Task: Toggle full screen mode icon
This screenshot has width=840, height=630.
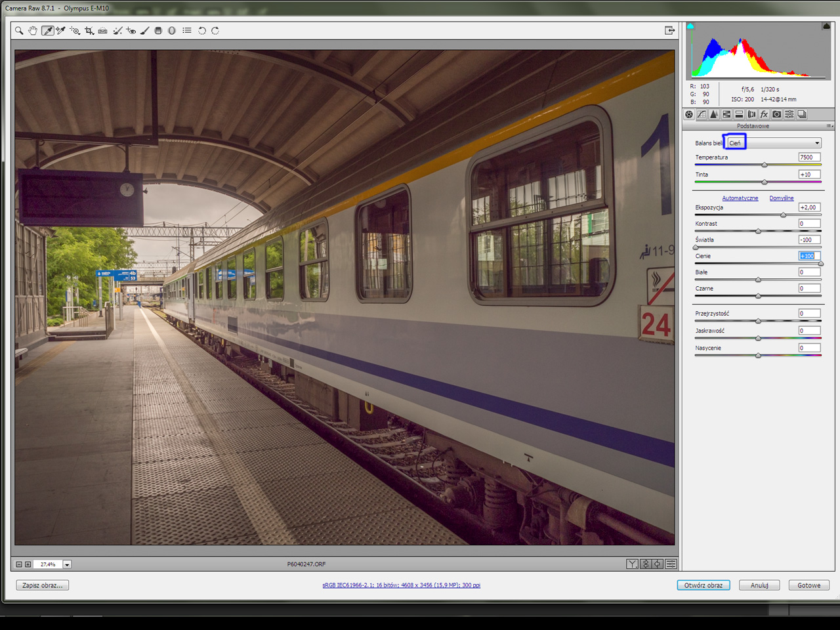Action: coord(669,30)
